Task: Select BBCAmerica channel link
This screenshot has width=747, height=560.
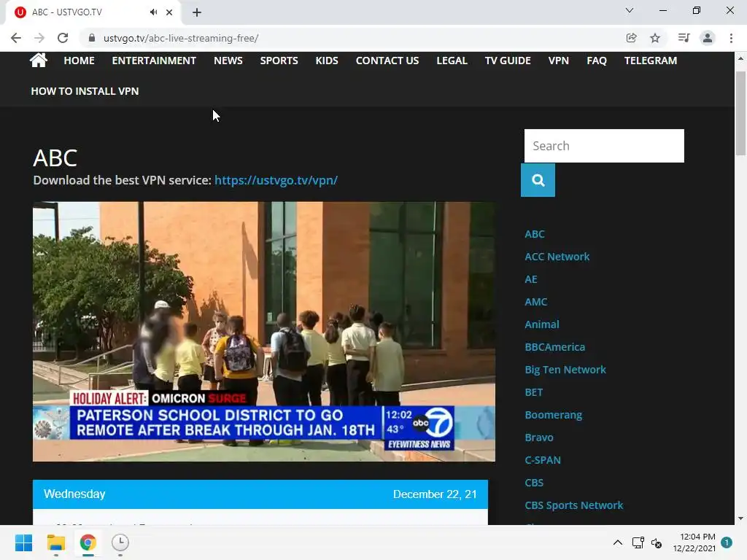Action: click(x=554, y=347)
